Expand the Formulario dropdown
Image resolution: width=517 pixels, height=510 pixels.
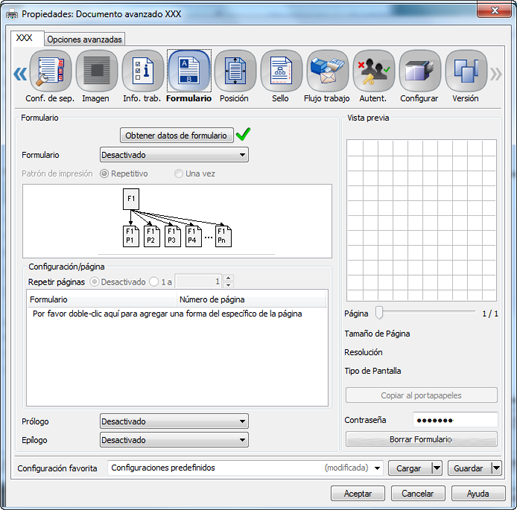coord(174,155)
